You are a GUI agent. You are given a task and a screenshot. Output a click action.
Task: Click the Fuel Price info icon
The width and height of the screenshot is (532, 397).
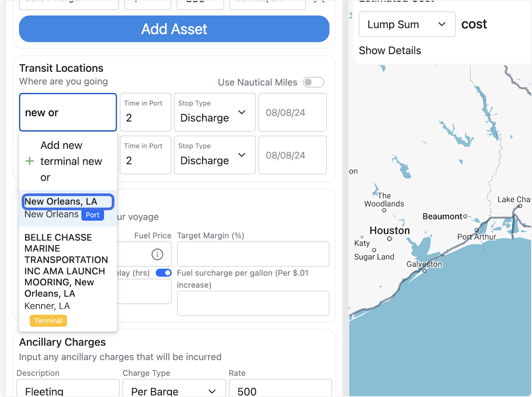click(x=157, y=254)
